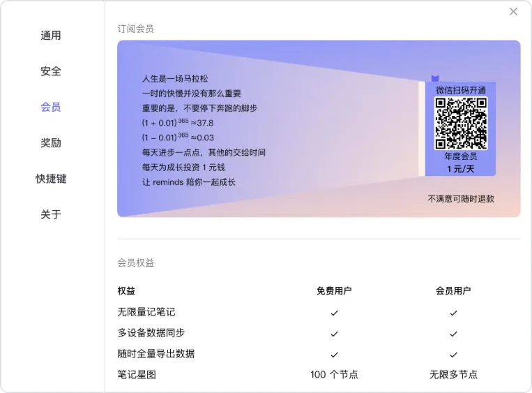
Task: Click the 会员用户 column header
Action: pos(453,291)
